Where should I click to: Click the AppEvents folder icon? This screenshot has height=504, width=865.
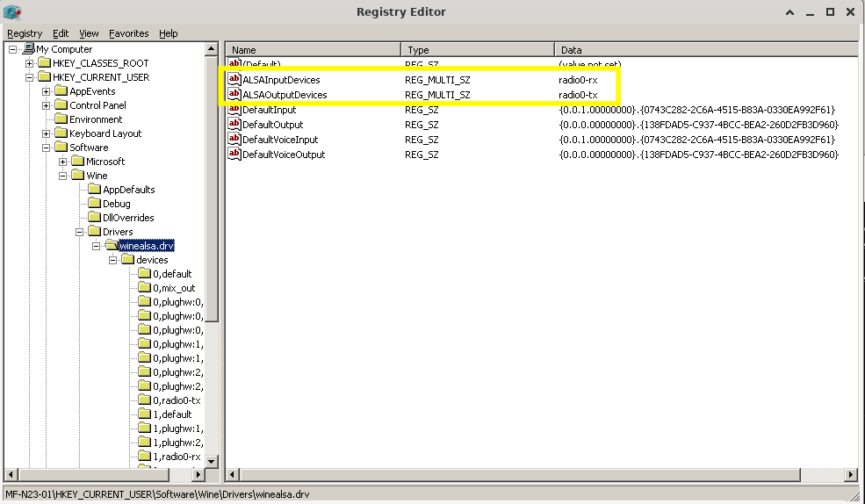point(61,91)
